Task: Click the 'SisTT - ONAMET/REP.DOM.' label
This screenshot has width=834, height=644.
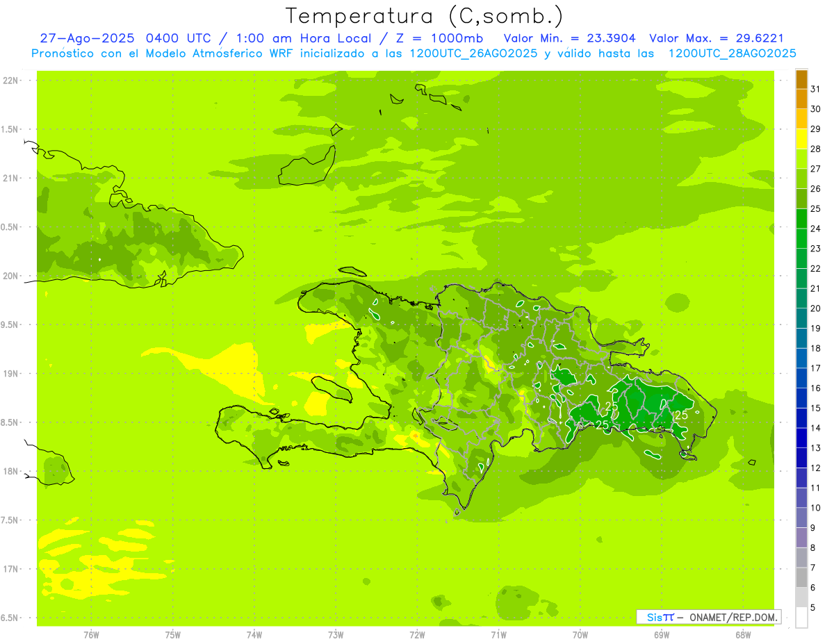Action: 709,617
